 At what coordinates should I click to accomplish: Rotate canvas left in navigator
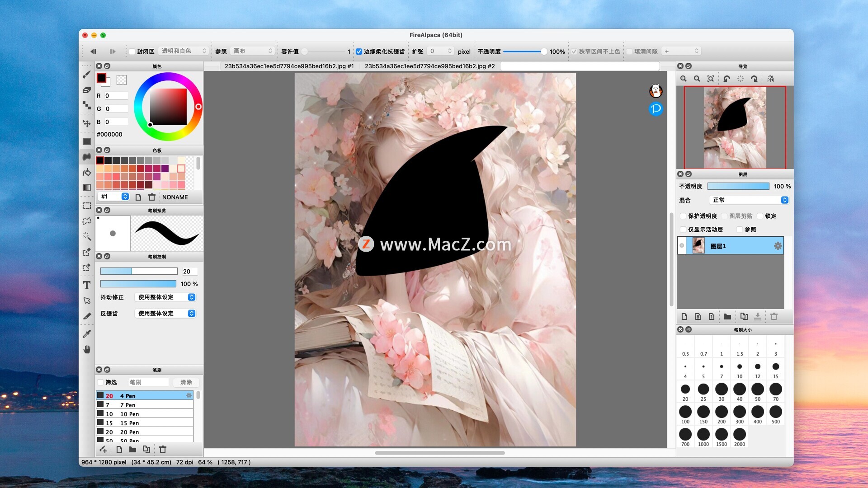click(726, 79)
